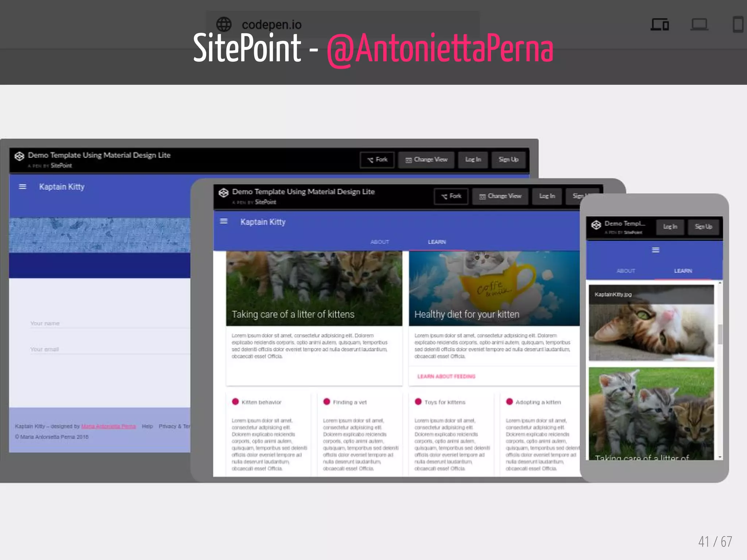Click Toys for kittens heading
The width and height of the screenshot is (747, 560).
pyautogui.click(x=445, y=402)
